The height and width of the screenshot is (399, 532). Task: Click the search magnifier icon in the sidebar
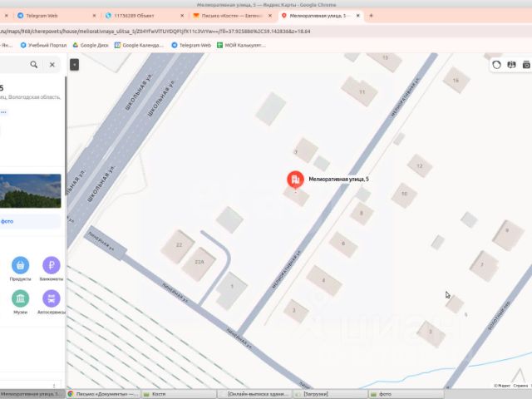[34, 65]
